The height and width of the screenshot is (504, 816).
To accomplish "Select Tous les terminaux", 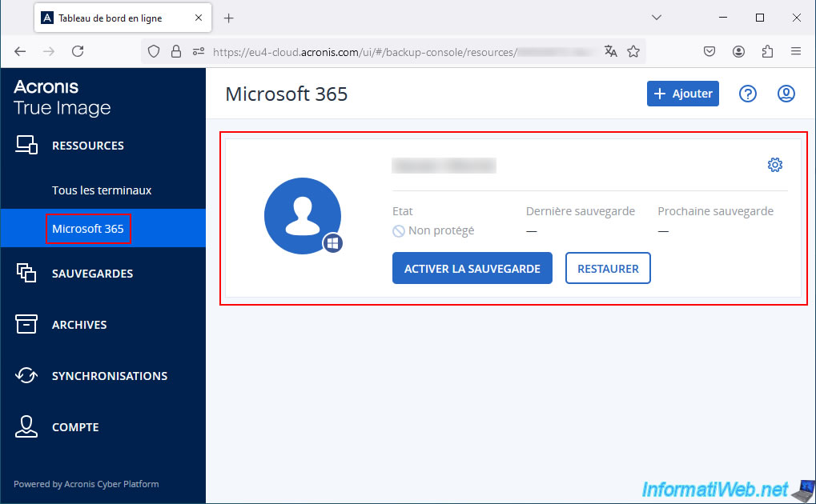I will (102, 190).
